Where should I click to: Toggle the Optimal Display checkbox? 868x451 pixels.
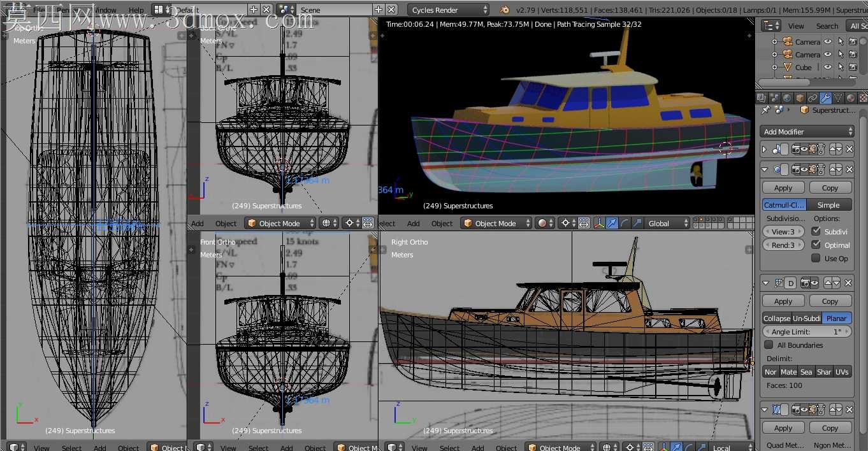click(x=816, y=245)
